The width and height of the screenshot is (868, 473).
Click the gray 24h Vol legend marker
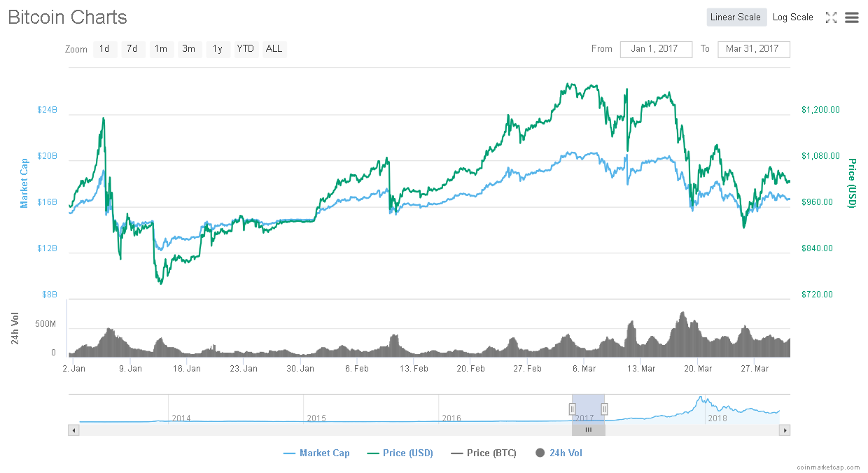point(539,453)
